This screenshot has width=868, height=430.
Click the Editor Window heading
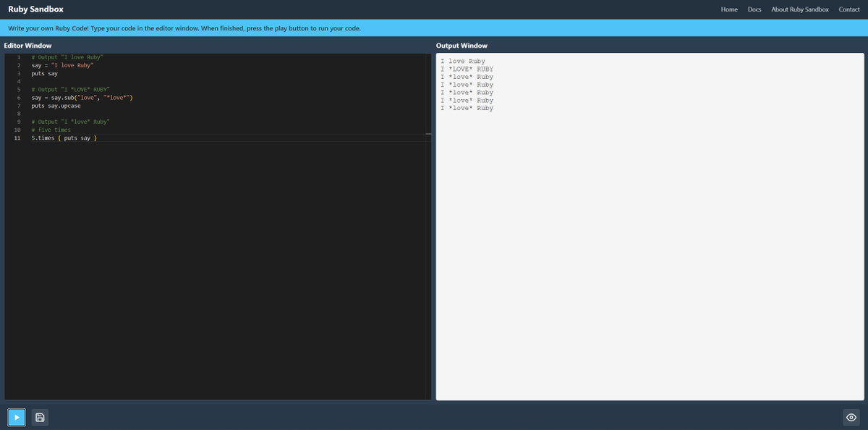click(x=27, y=46)
